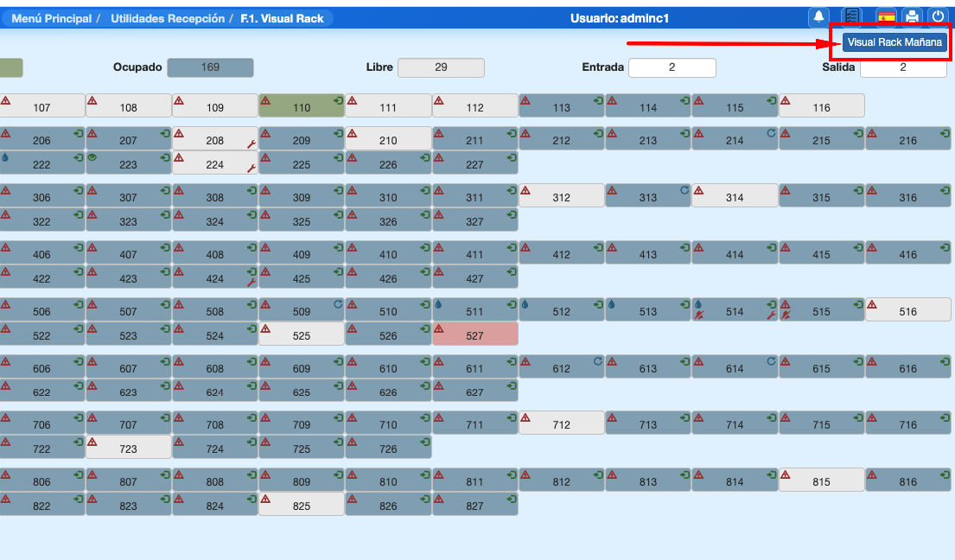
Task: Click the eye icon on room 223
Action: (92, 157)
